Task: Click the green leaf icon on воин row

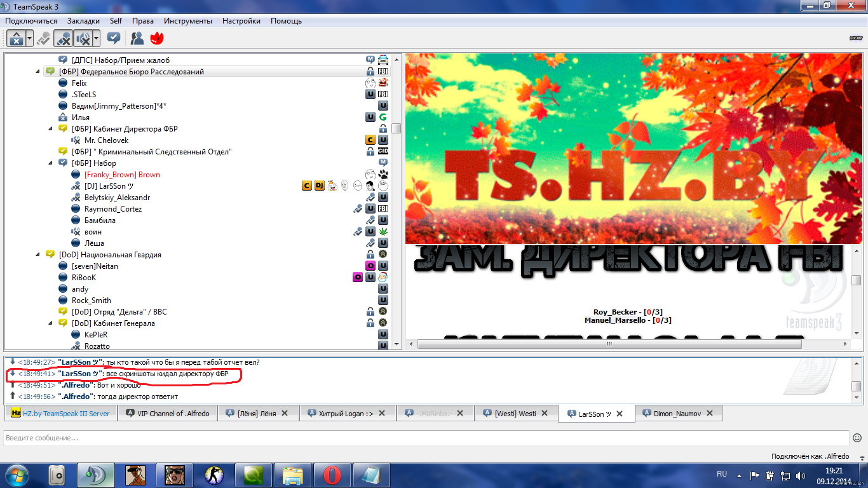Action: (383, 232)
